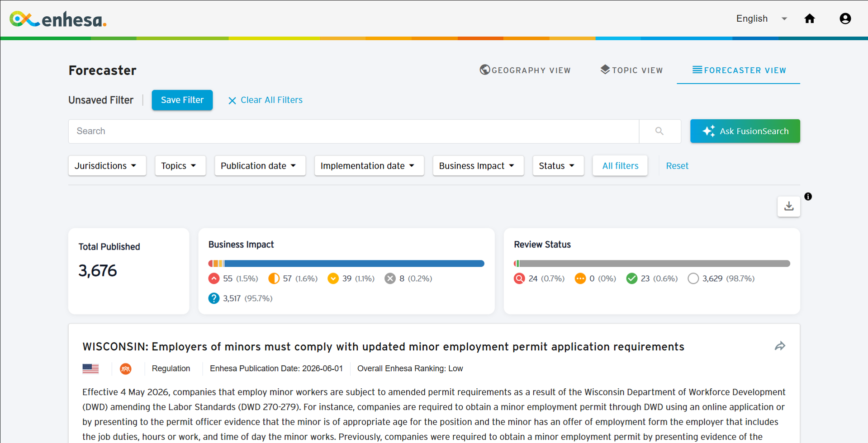
Task: Click orange pending status icon with 0
Action: (580, 278)
